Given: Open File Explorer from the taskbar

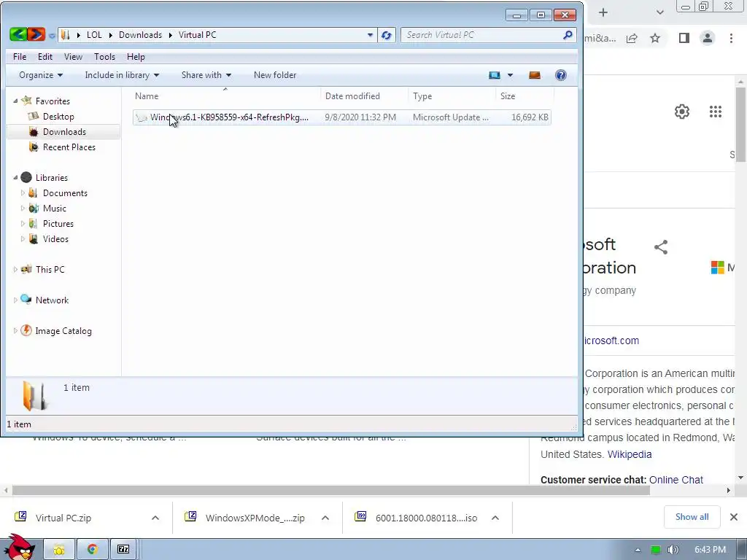Looking at the screenshot, I should [x=59, y=550].
